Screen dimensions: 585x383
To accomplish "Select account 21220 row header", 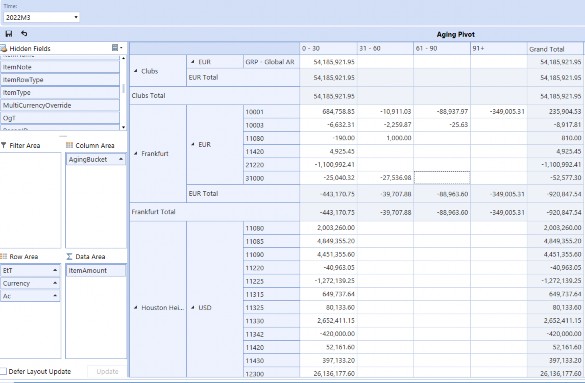I will click(271, 165).
